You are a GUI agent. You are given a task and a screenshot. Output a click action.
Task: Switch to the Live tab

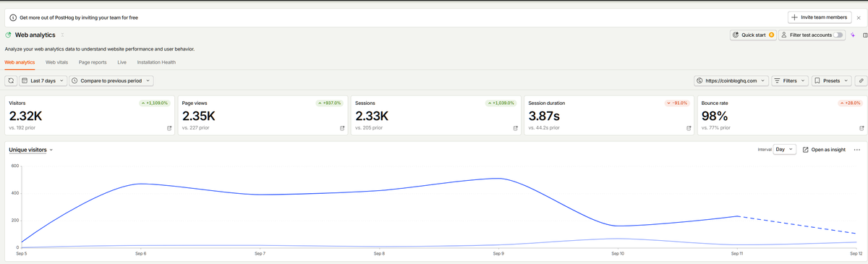(122, 62)
